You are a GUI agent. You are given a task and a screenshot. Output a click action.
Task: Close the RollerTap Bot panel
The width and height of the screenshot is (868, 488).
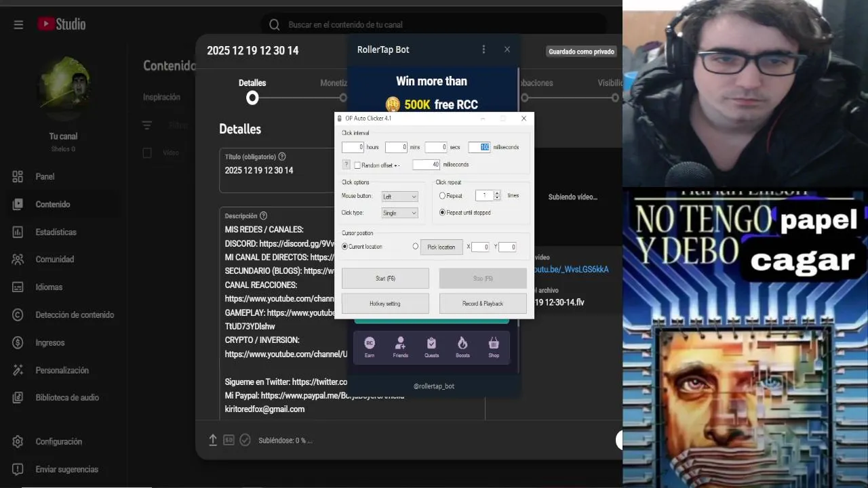pyautogui.click(x=507, y=49)
